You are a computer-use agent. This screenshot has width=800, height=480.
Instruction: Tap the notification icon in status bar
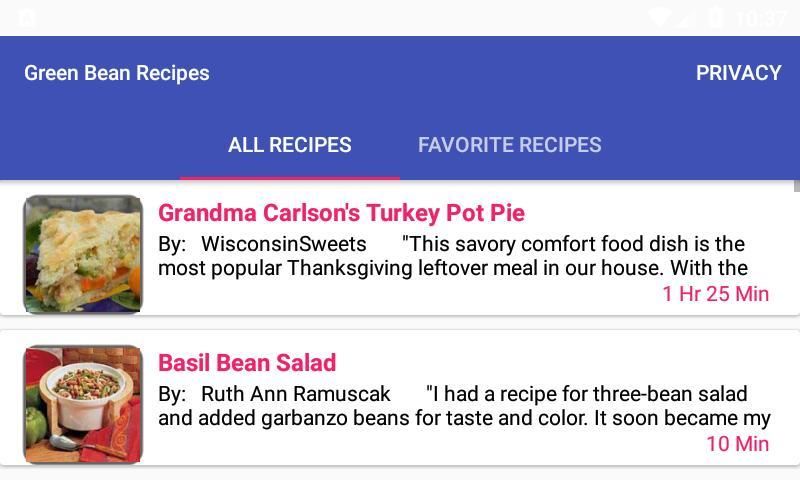[x=27, y=18]
